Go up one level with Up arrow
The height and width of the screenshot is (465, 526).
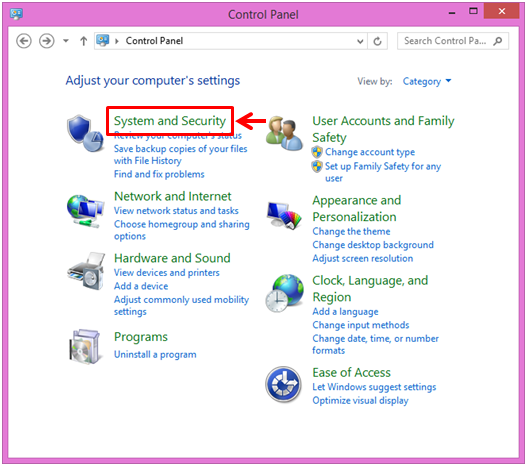[x=84, y=41]
